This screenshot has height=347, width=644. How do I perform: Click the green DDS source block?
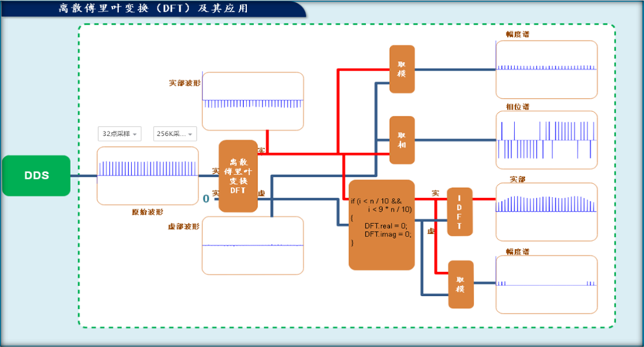[x=36, y=175]
